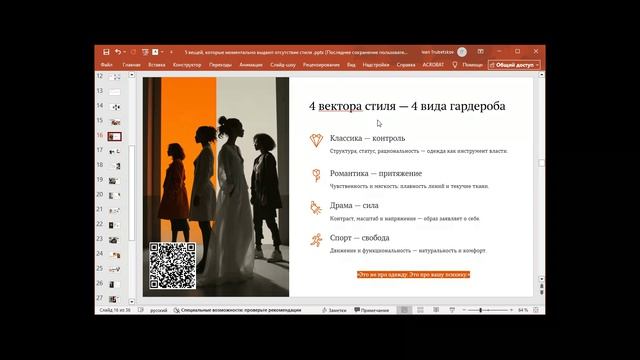640x360 pixels.
Task: Click the 'Классика — контроль' heading
Action: [367, 138]
